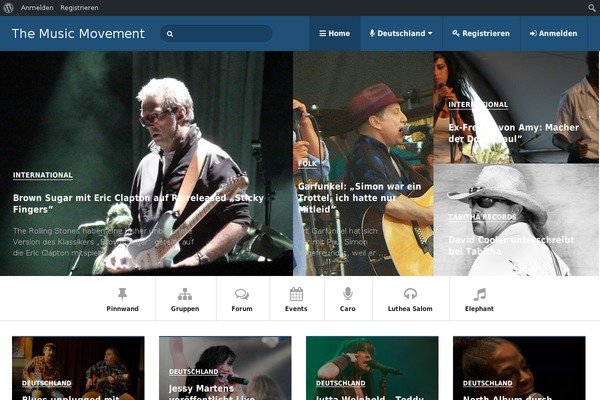Open the Jutta Weinhold article thumbnail
This screenshot has width=600, height=400.
(x=372, y=368)
